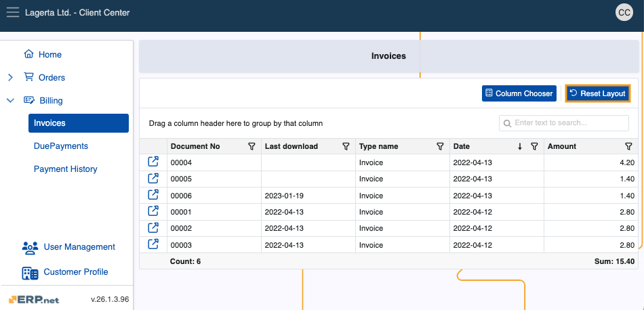Filter the Date column

coord(534,146)
